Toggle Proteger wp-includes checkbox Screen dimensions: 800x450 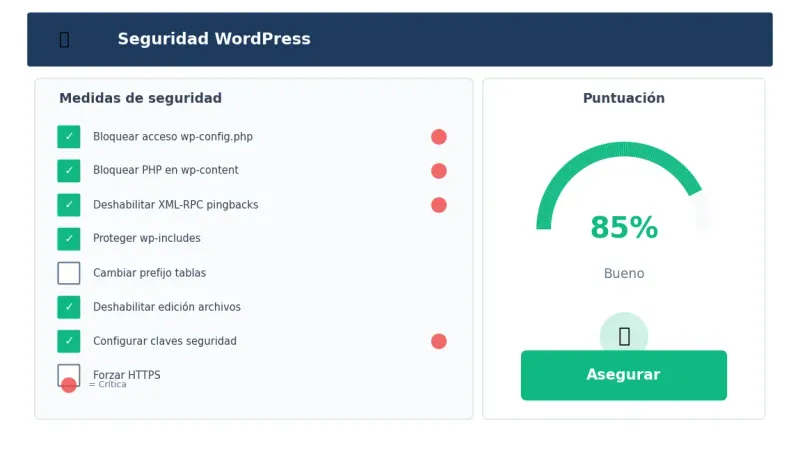click(x=68, y=239)
